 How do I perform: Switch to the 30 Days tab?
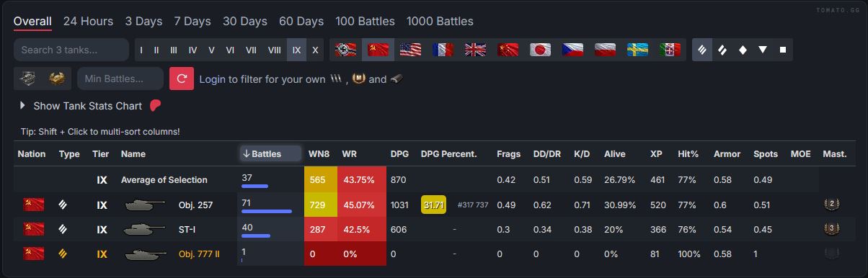245,21
